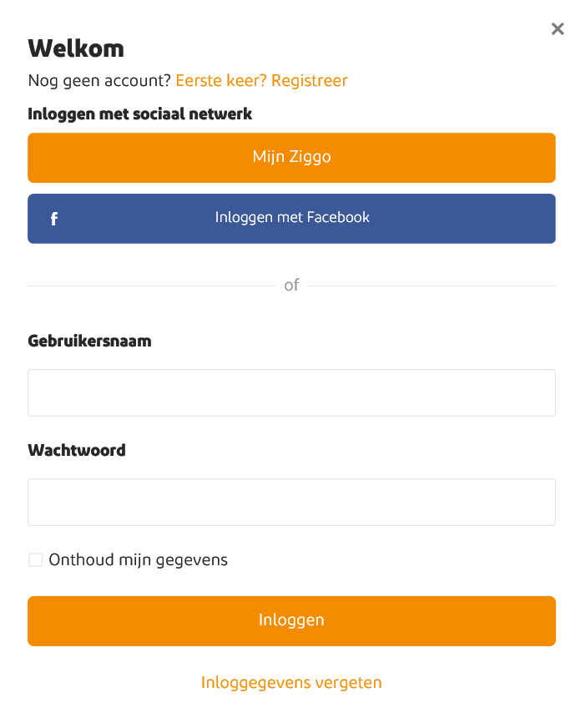The image size is (586, 728).
Task: Log in via the Mijn Ziggo button
Action: point(291,157)
